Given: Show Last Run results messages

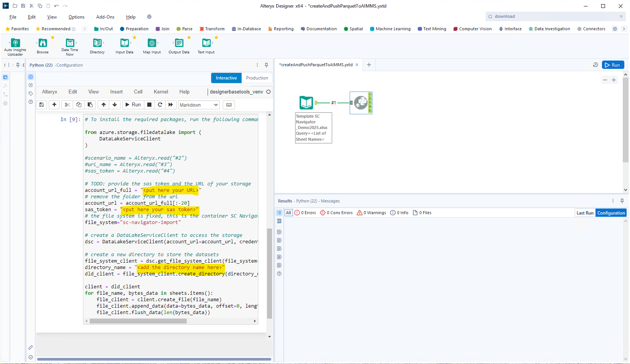Looking at the screenshot, I should [585, 213].
